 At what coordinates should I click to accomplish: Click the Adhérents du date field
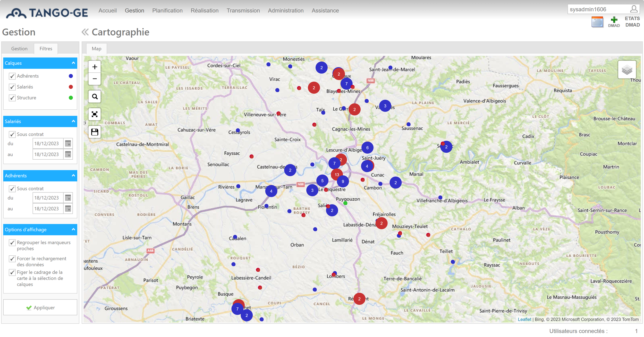[48, 198]
